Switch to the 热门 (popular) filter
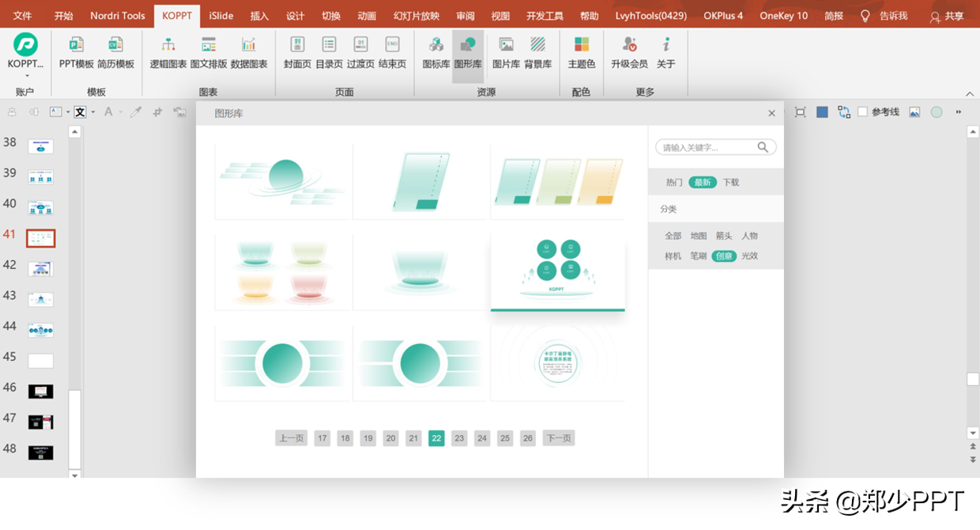Viewport: 980px width, 530px height. coord(673,182)
